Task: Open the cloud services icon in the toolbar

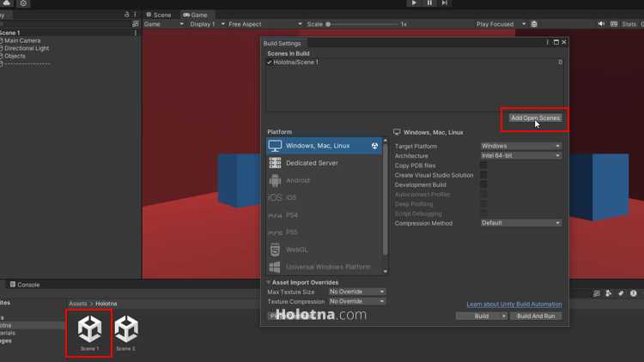Action: (7, 3)
